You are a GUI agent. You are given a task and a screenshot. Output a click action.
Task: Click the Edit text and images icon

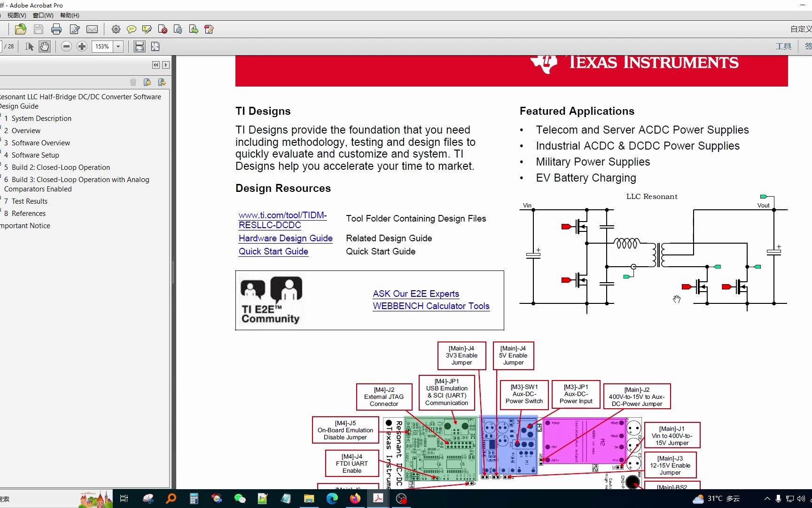tap(209, 29)
